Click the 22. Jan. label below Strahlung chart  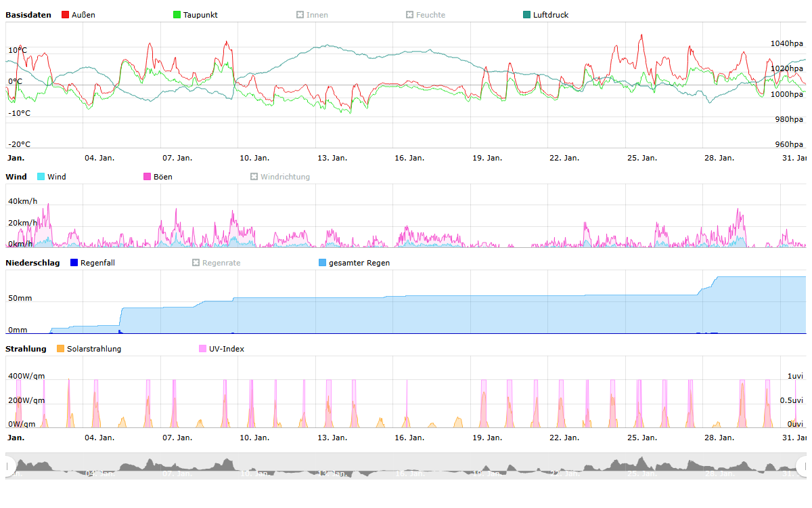pos(564,438)
